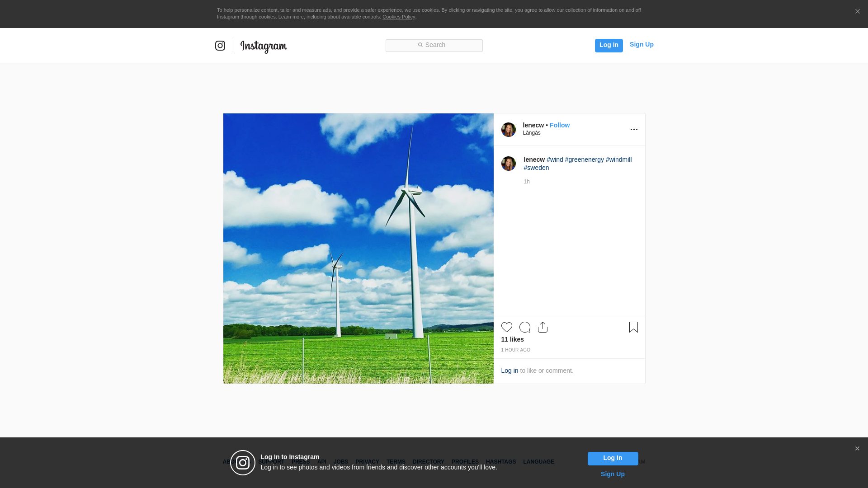Share the post using share icon
Viewport: 868px width, 488px height.
[x=542, y=327]
